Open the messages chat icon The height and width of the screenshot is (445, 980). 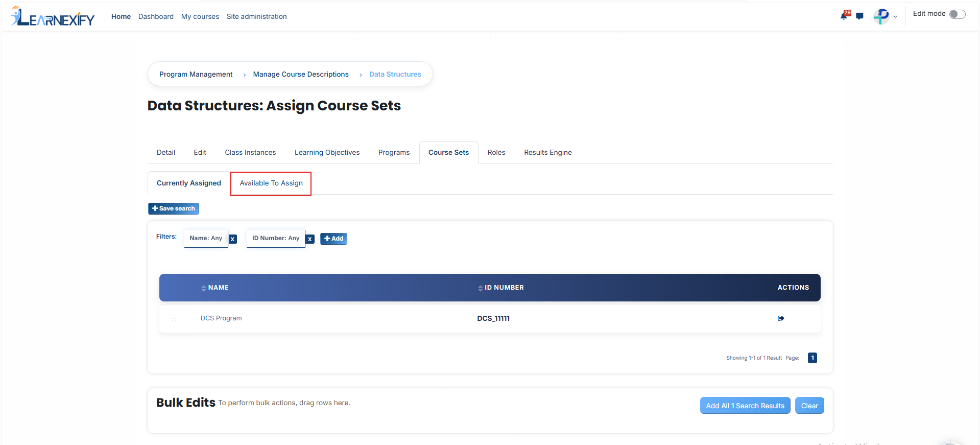click(860, 16)
